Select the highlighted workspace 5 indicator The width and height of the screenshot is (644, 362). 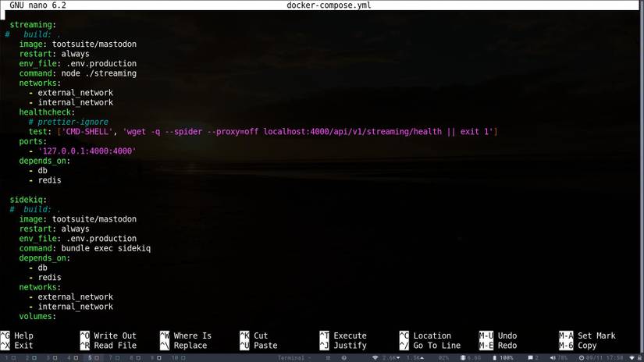pyautogui.click(x=93, y=358)
